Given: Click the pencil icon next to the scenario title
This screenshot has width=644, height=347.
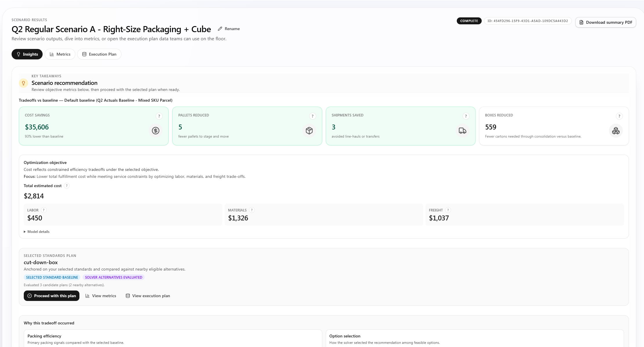Looking at the screenshot, I should coord(220,29).
